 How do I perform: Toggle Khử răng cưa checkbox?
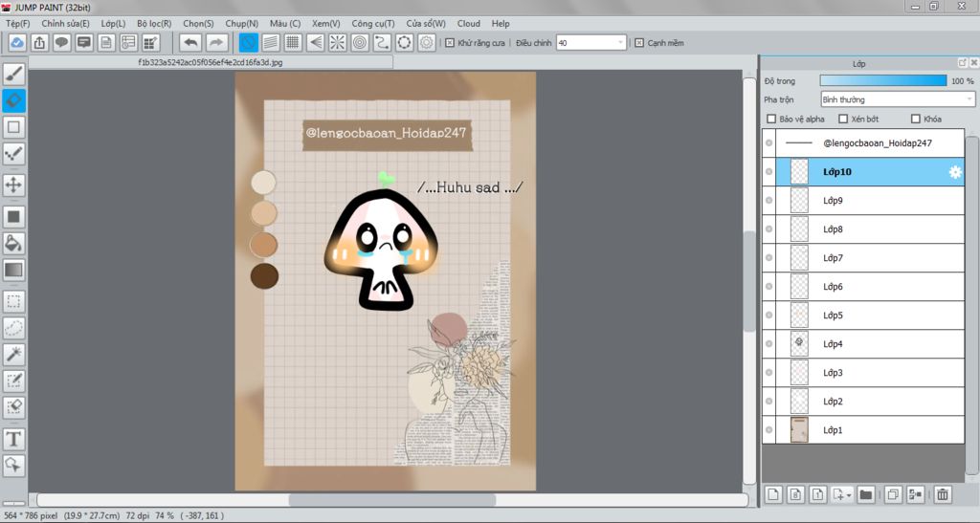[450, 43]
